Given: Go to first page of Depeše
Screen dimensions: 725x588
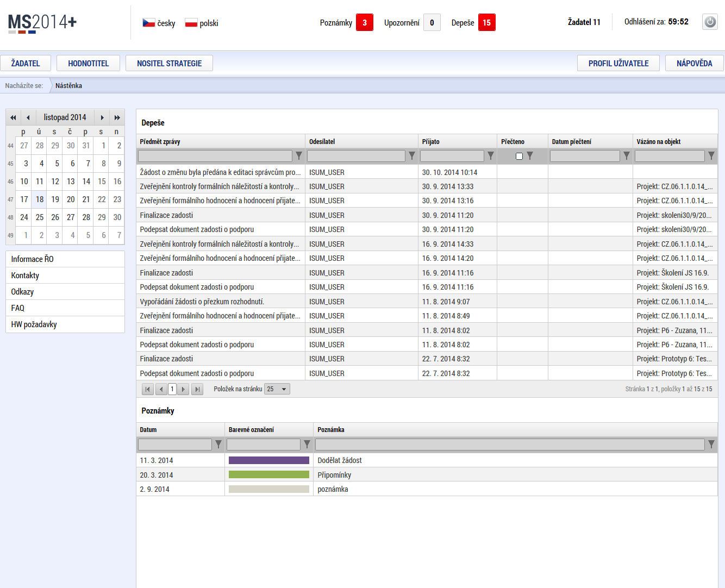Looking at the screenshot, I should coord(147,389).
